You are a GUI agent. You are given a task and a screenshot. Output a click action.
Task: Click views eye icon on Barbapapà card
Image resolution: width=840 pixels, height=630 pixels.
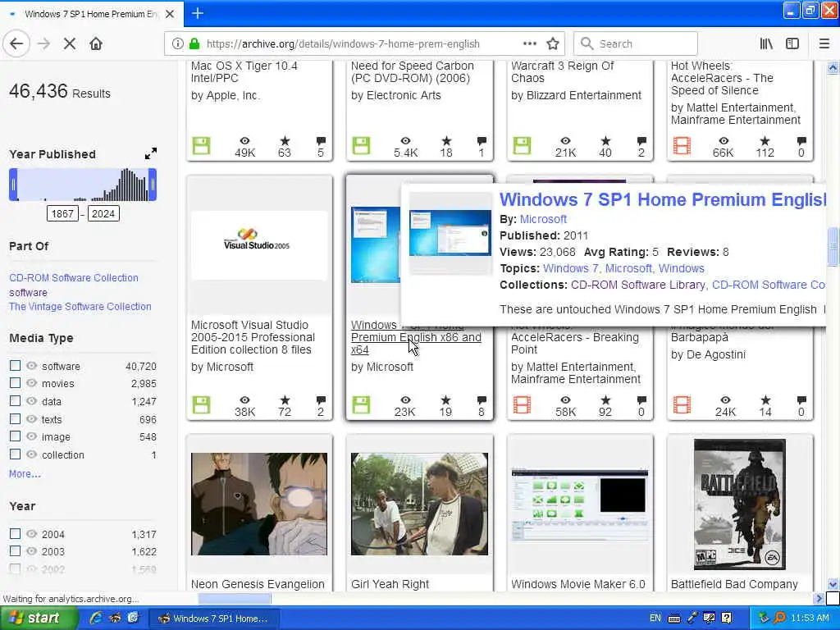click(x=725, y=400)
